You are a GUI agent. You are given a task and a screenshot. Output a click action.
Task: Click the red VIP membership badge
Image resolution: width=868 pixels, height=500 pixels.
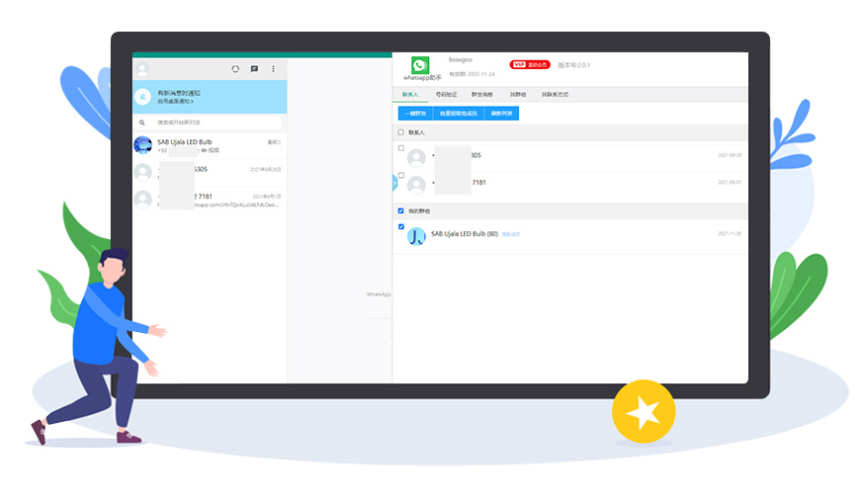[530, 64]
